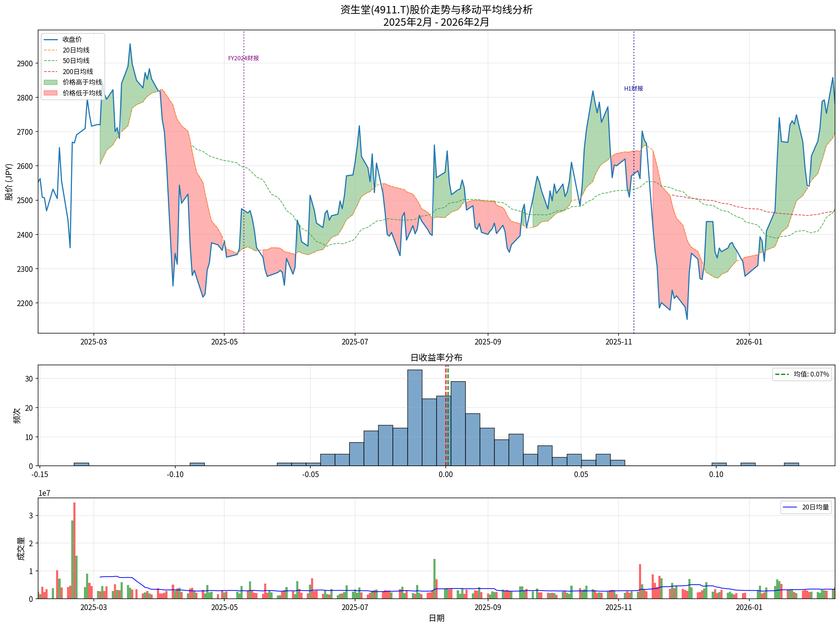This screenshot has width=840, height=628.
Task: Click the 2900 price axis tick
Action: tap(25, 63)
